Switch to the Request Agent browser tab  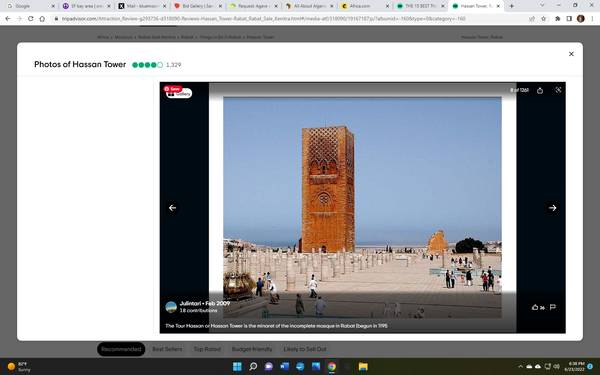coord(254,6)
